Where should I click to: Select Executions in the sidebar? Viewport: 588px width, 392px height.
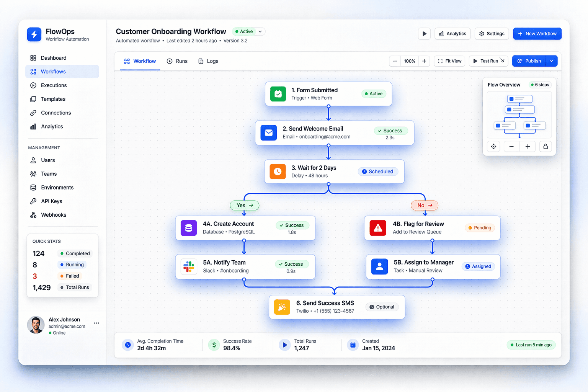[x=53, y=85]
